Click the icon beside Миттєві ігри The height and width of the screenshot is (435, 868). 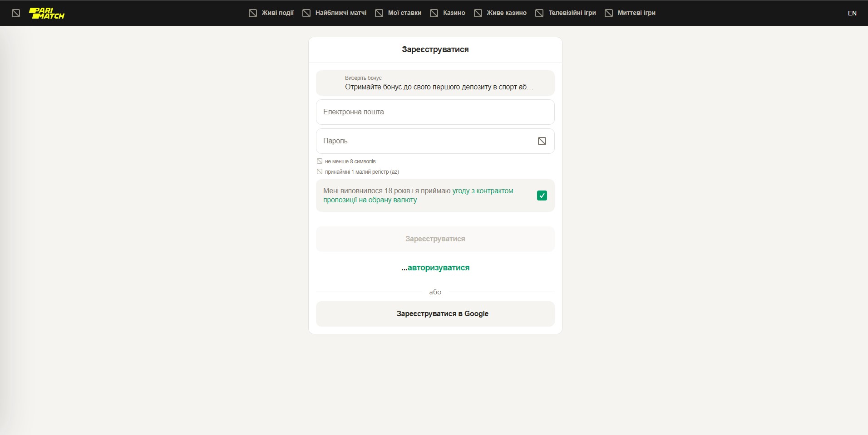pyautogui.click(x=609, y=13)
